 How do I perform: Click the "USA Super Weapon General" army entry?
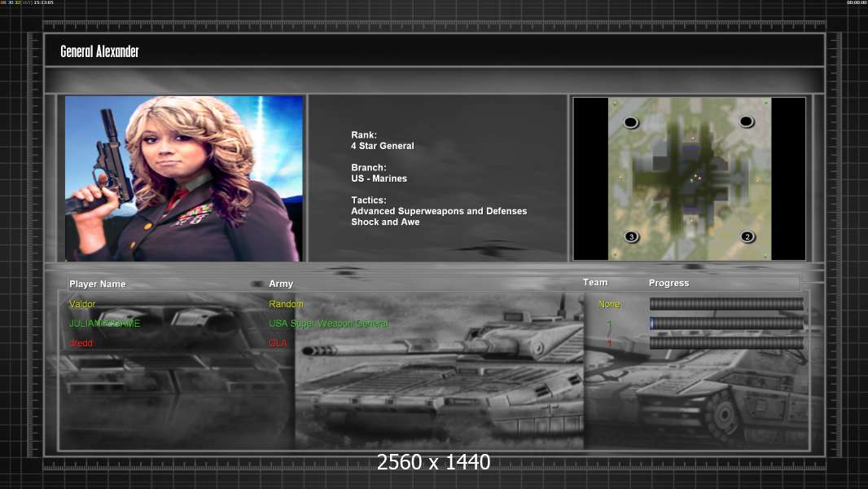pyautogui.click(x=329, y=324)
